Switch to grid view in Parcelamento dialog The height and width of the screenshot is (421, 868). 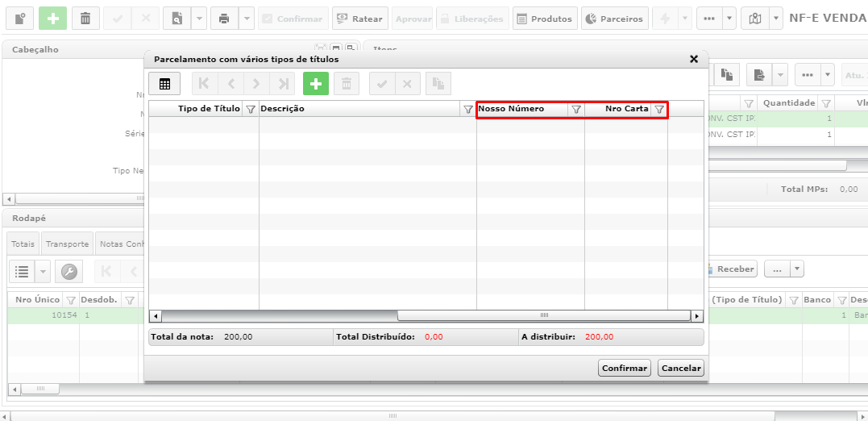[x=164, y=84]
